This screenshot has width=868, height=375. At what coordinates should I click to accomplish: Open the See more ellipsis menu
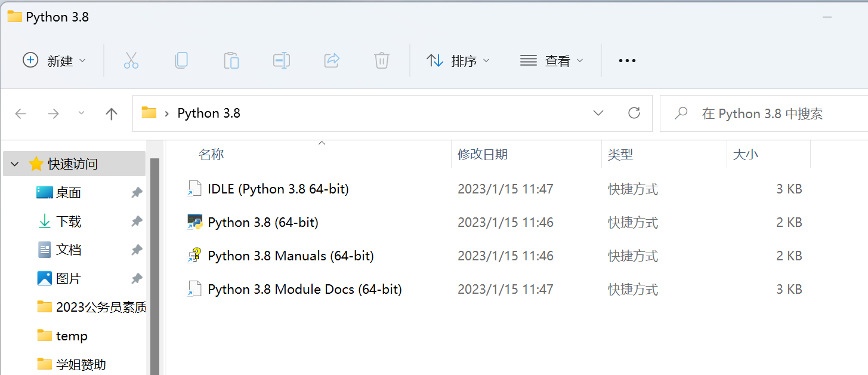coord(627,60)
